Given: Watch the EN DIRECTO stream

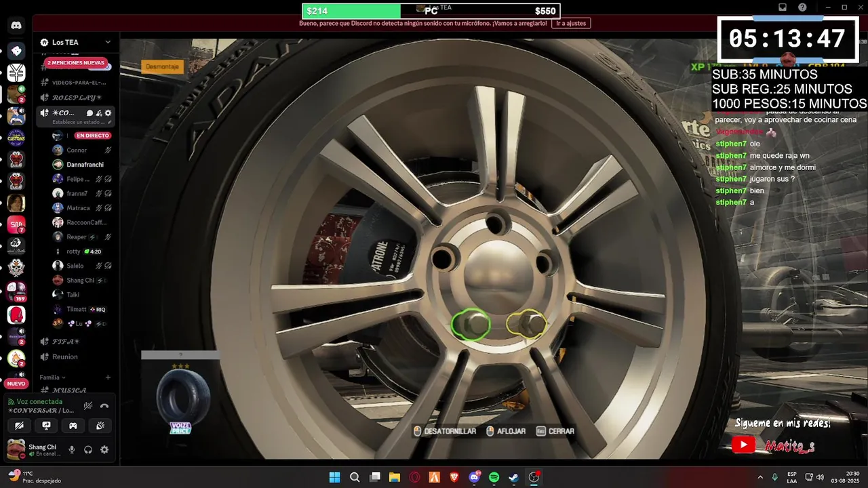Looking at the screenshot, I should click(x=93, y=136).
